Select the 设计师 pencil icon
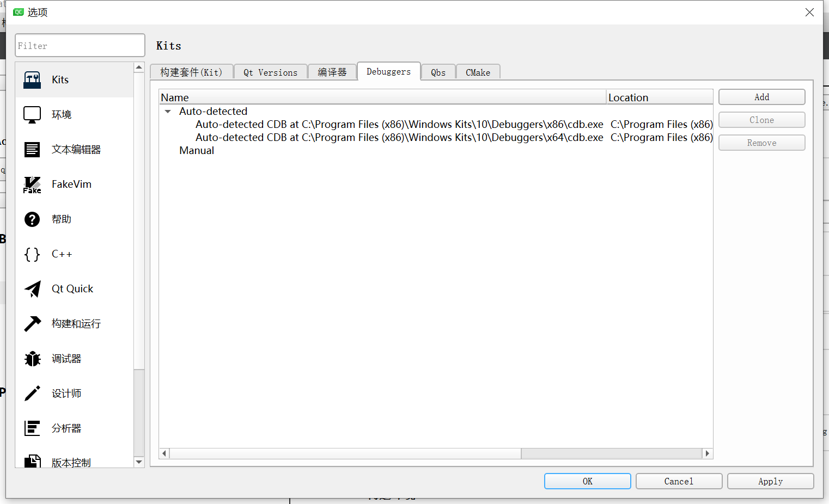 coord(32,394)
